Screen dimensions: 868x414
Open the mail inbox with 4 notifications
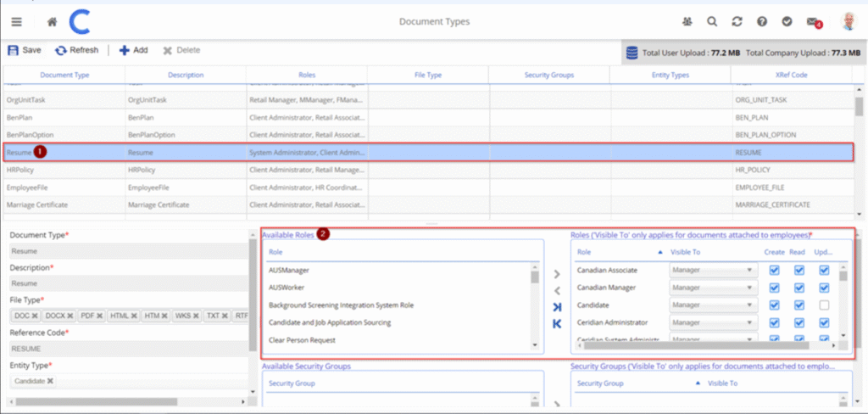(813, 21)
